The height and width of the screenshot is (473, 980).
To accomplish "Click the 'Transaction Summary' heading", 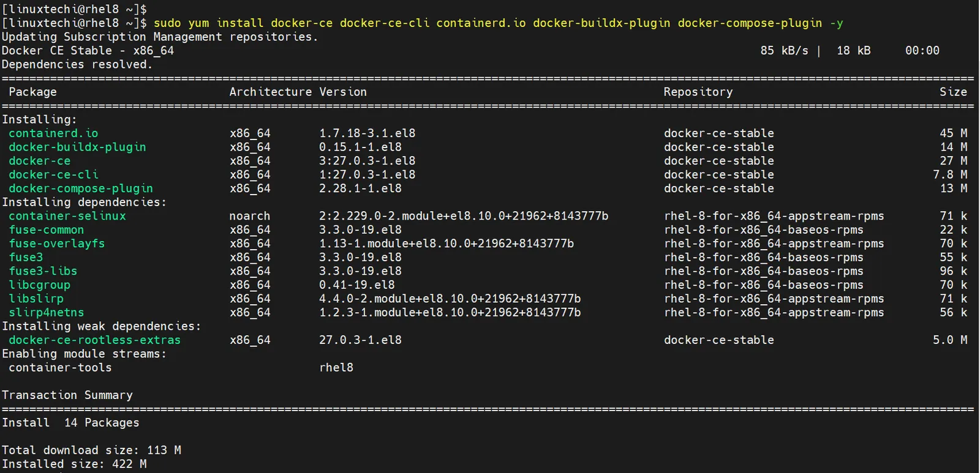I will (67, 395).
